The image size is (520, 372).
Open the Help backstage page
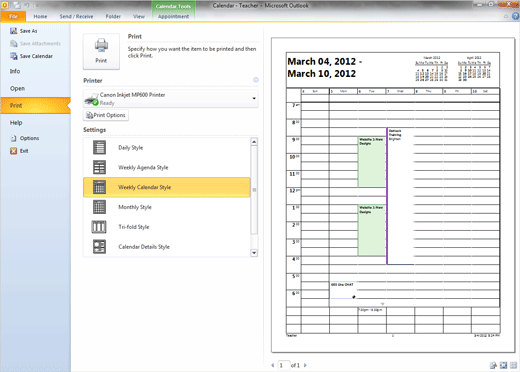(x=16, y=123)
